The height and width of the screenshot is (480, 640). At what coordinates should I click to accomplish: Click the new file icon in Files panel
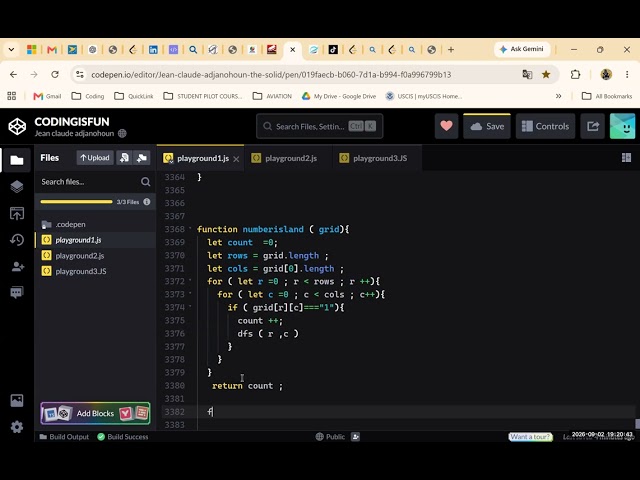click(x=124, y=158)
